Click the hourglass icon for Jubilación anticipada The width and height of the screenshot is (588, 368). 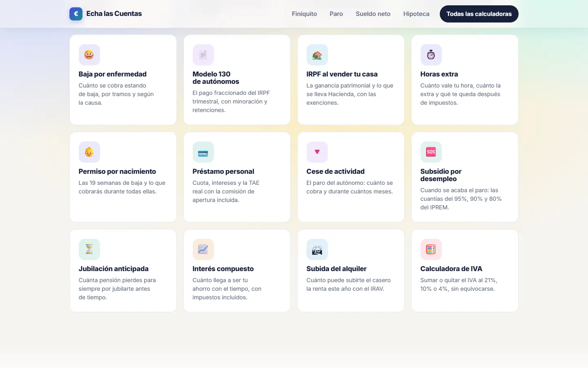pyautogui.click(x=89, y=249)
